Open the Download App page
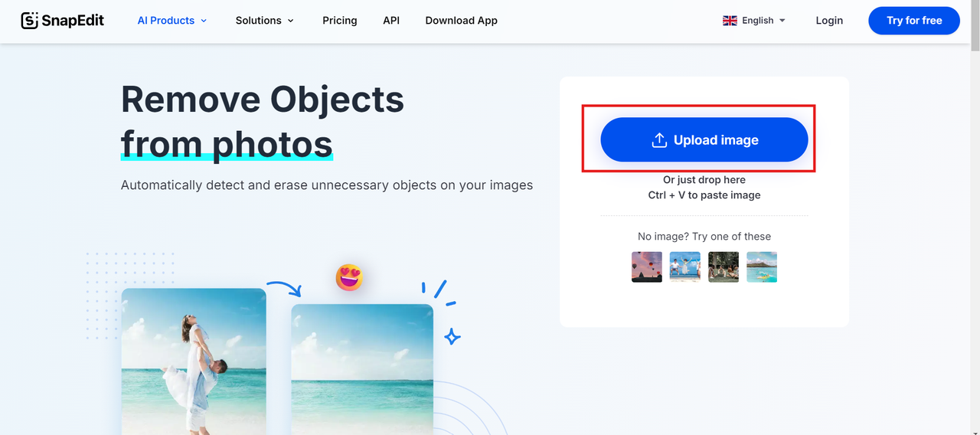This screenshot has width=980, height=435. click(x=461, y=21)
